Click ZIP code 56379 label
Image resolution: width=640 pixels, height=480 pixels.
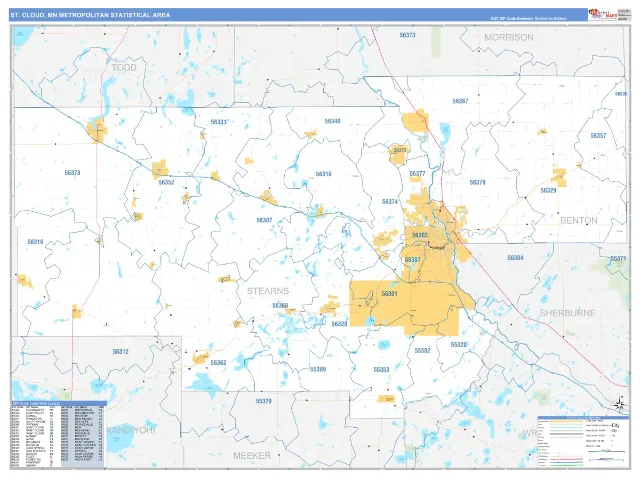click(478, 182)
